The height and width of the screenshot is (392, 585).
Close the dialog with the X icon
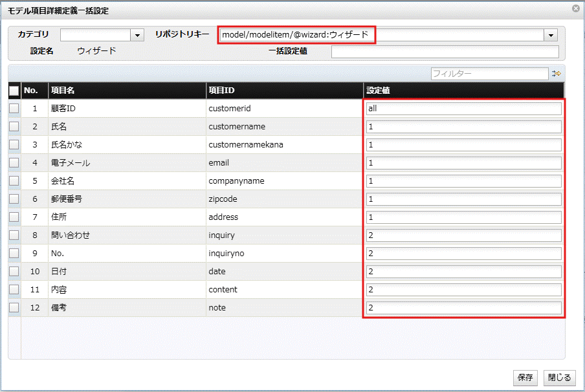tap(576, 8)
